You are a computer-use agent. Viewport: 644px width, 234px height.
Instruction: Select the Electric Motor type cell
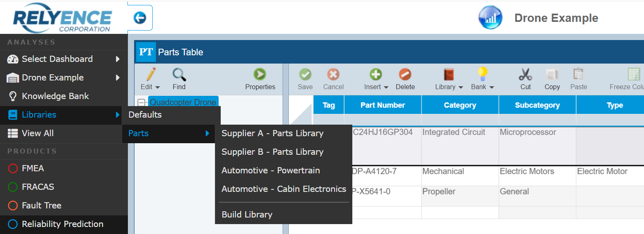click(x=610, y=176)
